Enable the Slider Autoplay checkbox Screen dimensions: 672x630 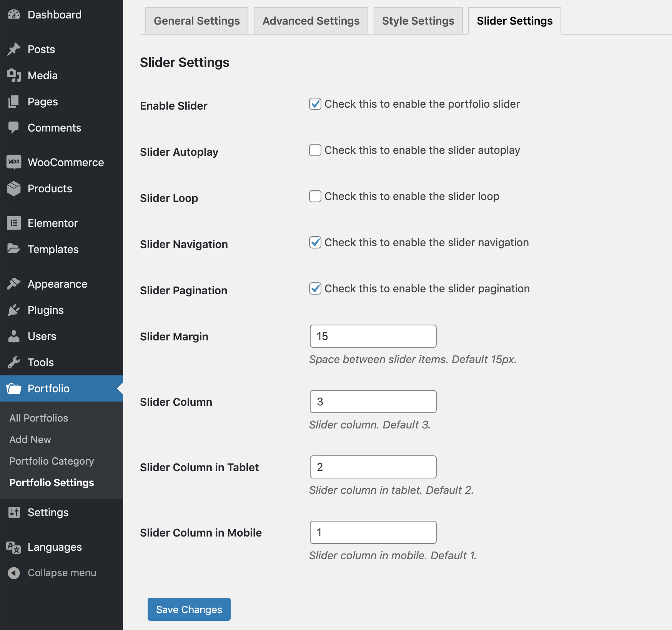pyautogui.click(x=315, y=150)
